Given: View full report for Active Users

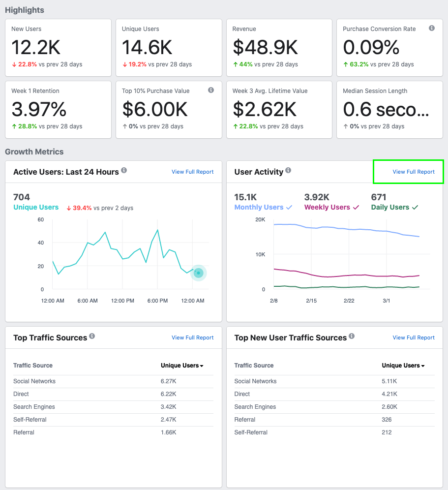Looking at the screenshot, I should pos(192,172).
